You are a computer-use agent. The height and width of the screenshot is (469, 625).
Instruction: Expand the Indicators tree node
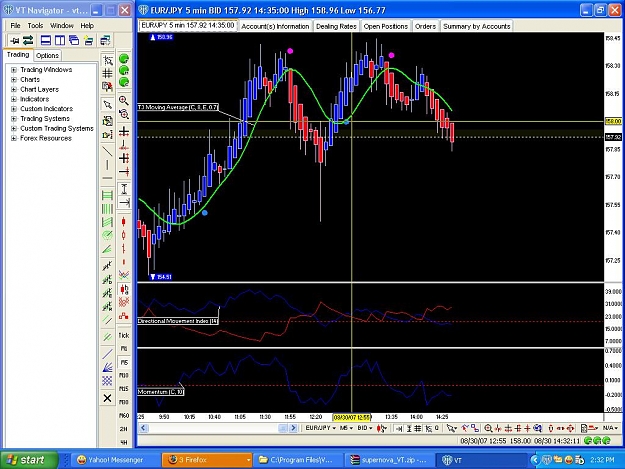tap(14, 99)
